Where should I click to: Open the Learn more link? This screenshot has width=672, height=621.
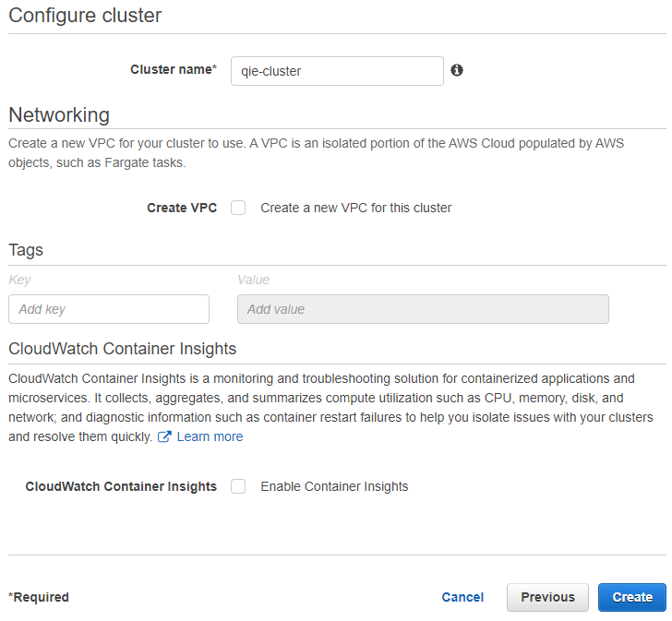click(x=210, y=436)
